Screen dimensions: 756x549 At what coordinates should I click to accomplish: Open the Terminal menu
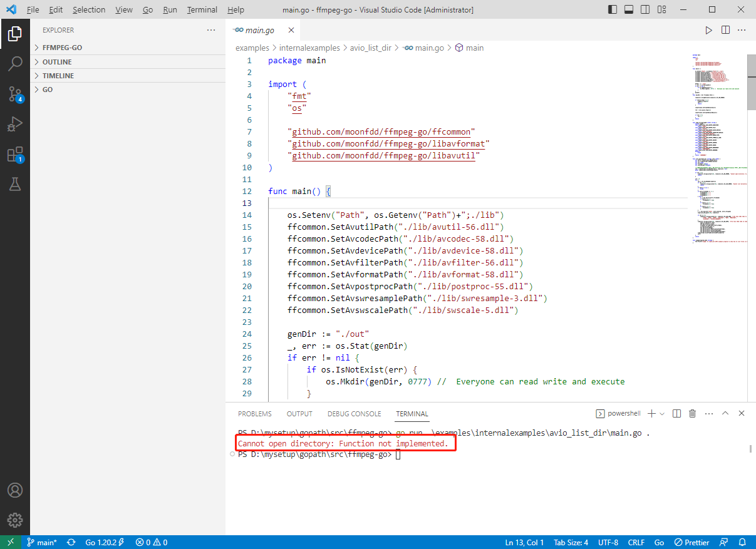(202, 10)
